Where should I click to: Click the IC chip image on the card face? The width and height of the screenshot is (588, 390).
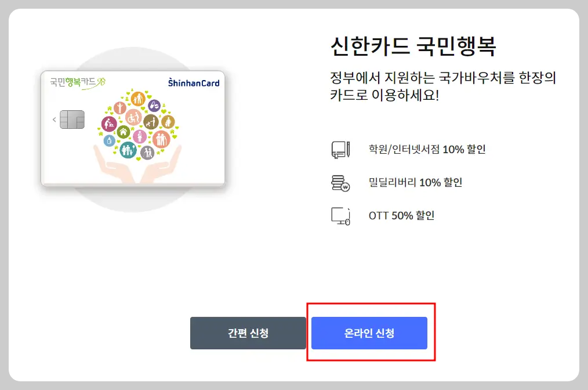pos(73,119)
